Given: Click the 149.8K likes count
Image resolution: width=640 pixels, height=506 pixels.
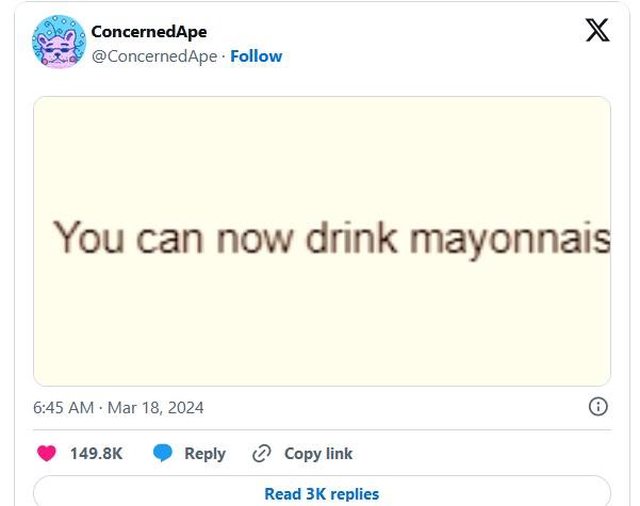Looking at the screenshot, I should [x=96, y=453].
